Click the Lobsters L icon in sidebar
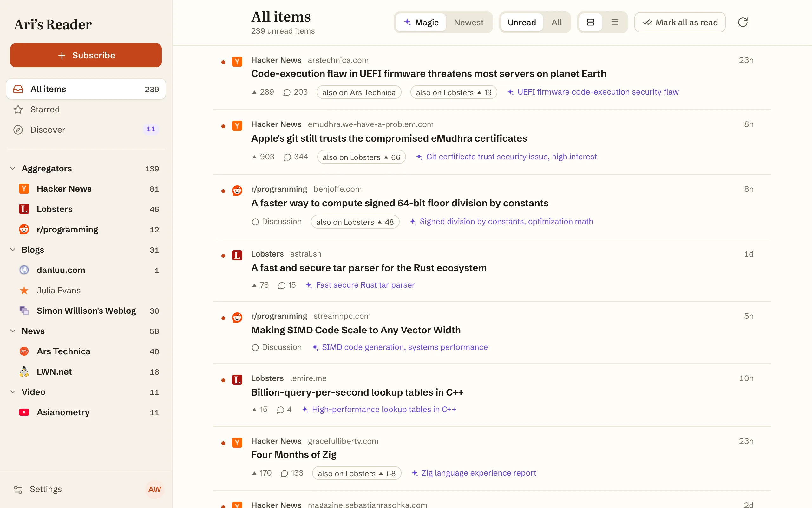Screen dimensions: 812x508 24,209
